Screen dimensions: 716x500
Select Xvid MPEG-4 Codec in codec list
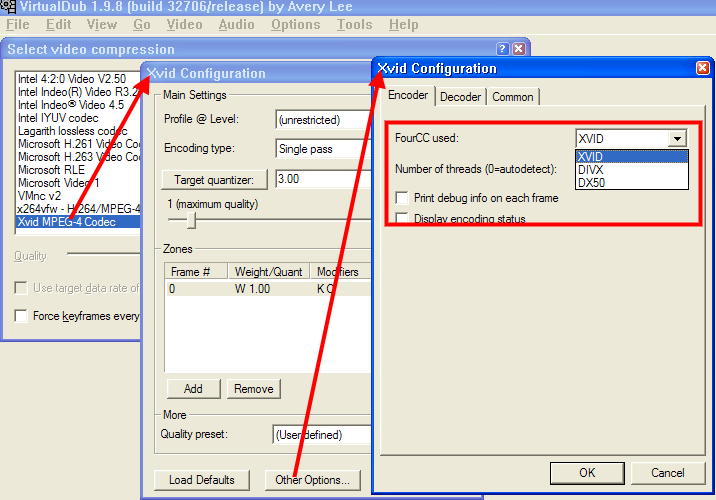(78, 222)
